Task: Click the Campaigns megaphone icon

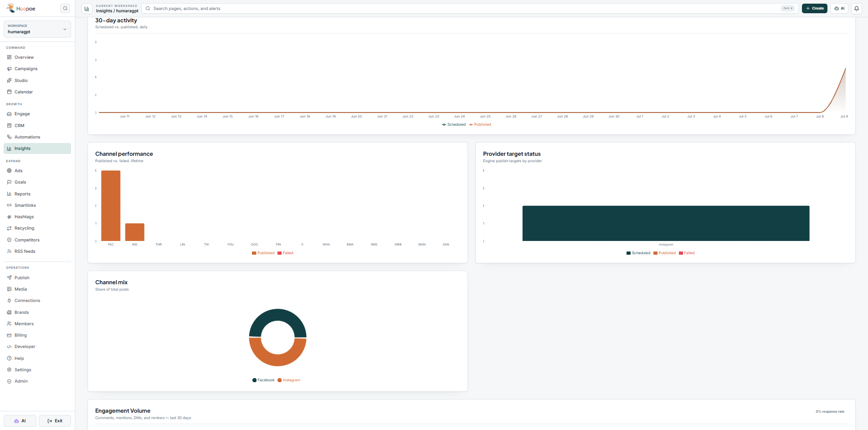Action: pos(9,69)
